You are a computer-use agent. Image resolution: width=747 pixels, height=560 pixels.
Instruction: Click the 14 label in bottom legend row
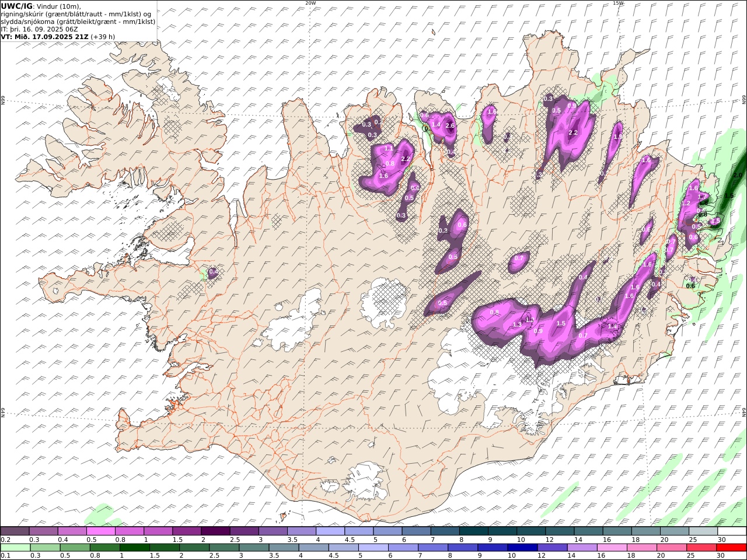(571, 556)
